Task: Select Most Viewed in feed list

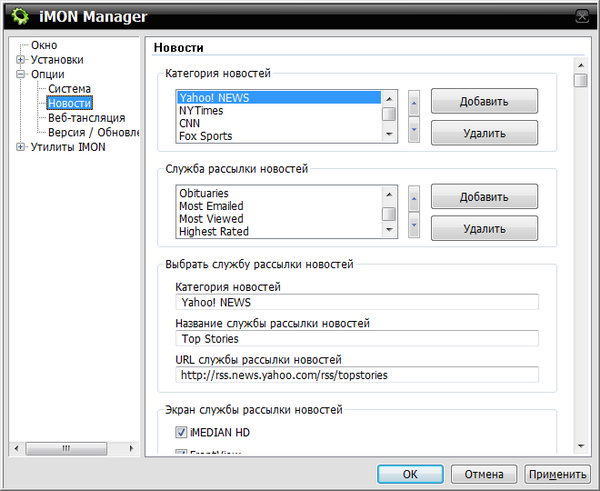Action: [x=279, y=219]
